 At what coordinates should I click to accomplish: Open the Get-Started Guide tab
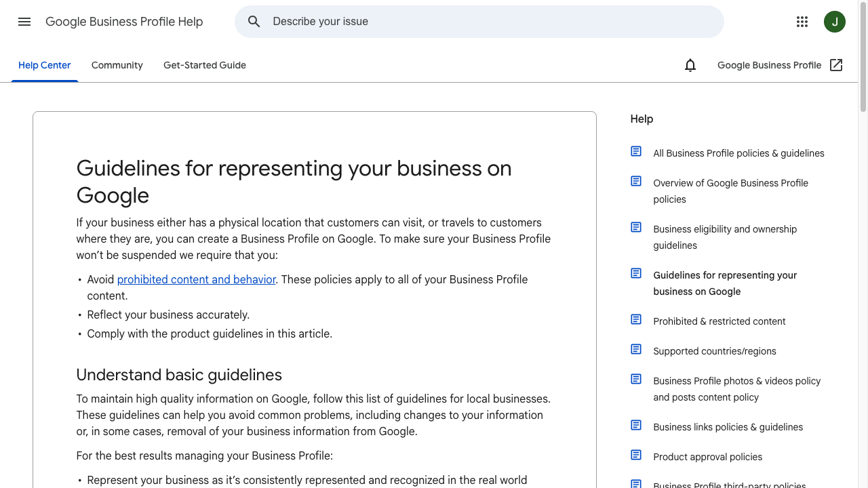click(205, 65)
